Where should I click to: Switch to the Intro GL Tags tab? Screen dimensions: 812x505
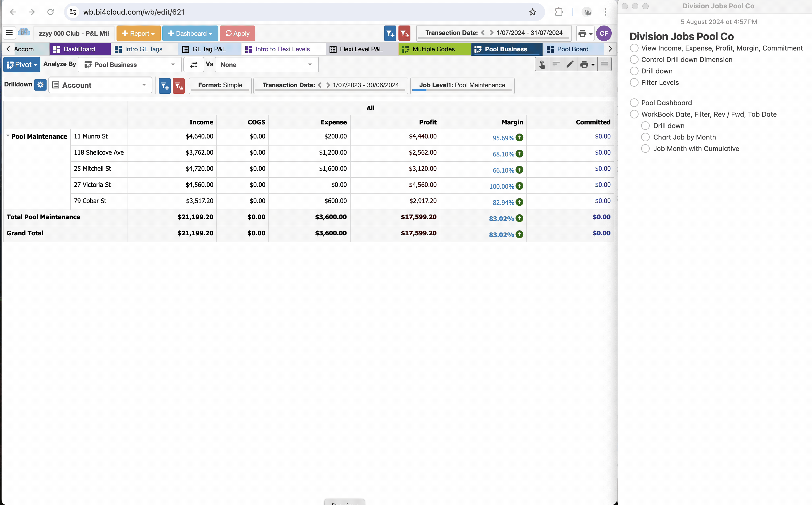click(x=144, y=49)
